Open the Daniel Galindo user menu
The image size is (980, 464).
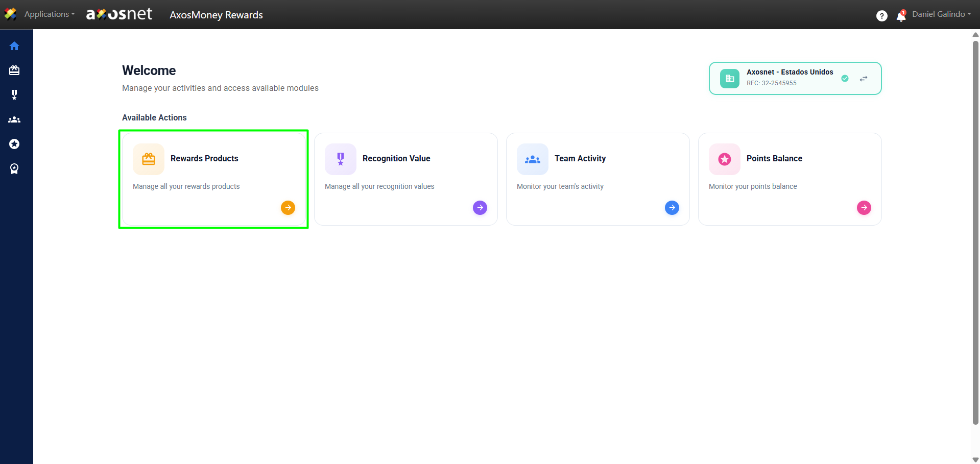941,14
